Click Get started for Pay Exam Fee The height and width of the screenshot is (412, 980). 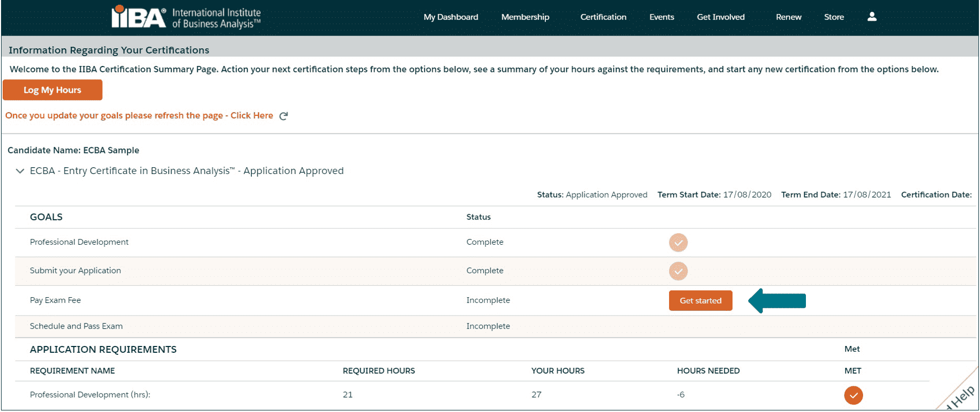(x=701, y=301)
